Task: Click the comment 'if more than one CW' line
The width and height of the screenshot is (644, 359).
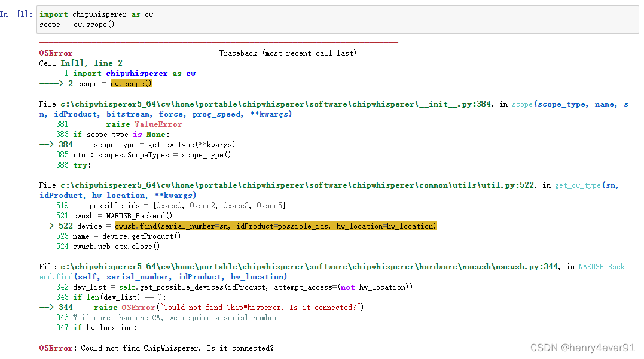Action: coord(175,318)
